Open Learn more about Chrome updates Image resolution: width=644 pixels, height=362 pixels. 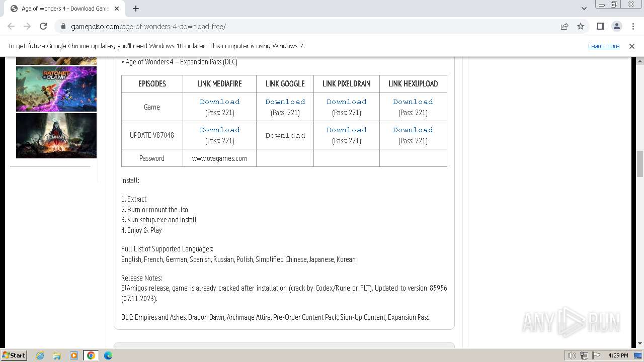pos(604,46)
